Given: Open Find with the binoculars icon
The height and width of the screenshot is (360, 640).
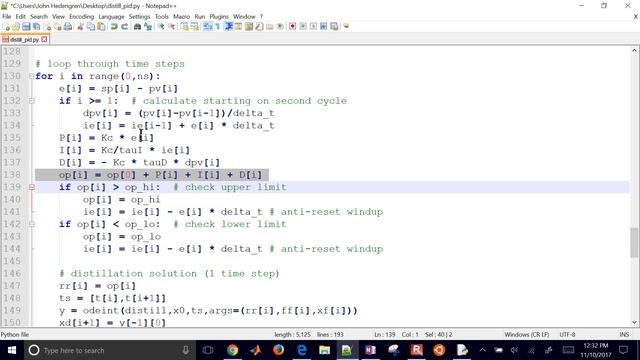Looking at the screenshot, I should (138, 27).
